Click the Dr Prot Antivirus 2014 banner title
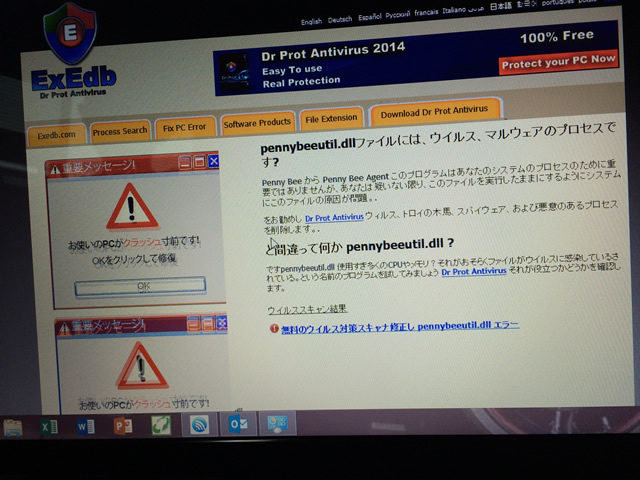The image size is (640, 480). pos(333,51)
